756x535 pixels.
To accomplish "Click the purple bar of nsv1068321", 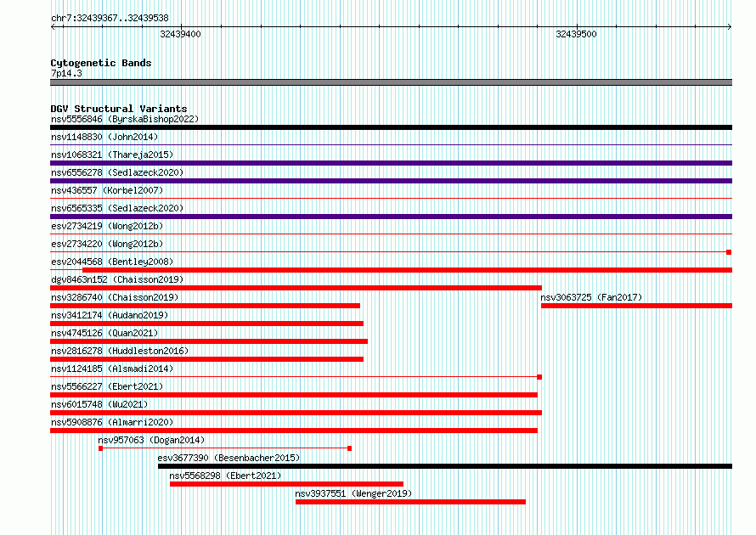I will click(391, 163).
